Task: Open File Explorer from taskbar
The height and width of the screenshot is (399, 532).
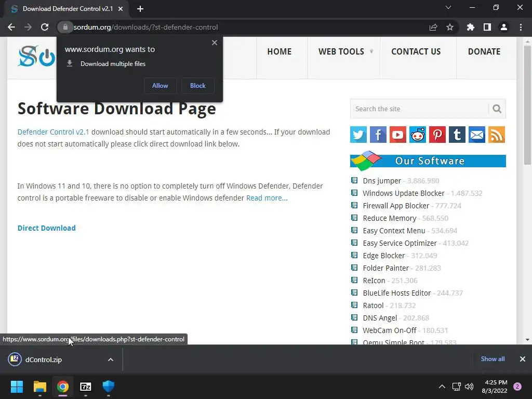Action: pos(39,387)
